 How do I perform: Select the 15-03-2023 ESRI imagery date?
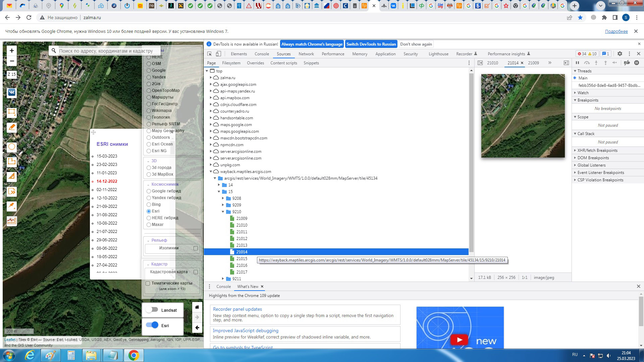point(107,156)
